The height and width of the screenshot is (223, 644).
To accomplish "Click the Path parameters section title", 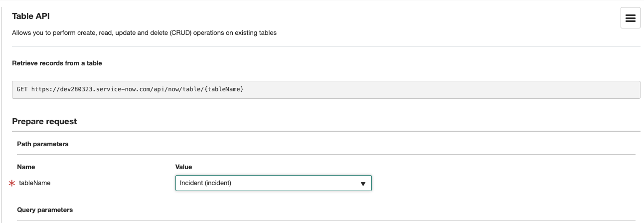I will point(43,144).
